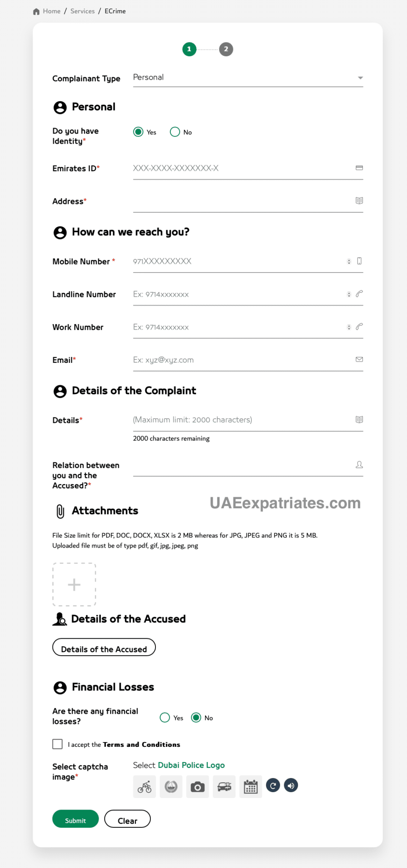This screenshot has height=868, width=407.
Task: Click the attachment upload plus box
Action: coord(74,584)
